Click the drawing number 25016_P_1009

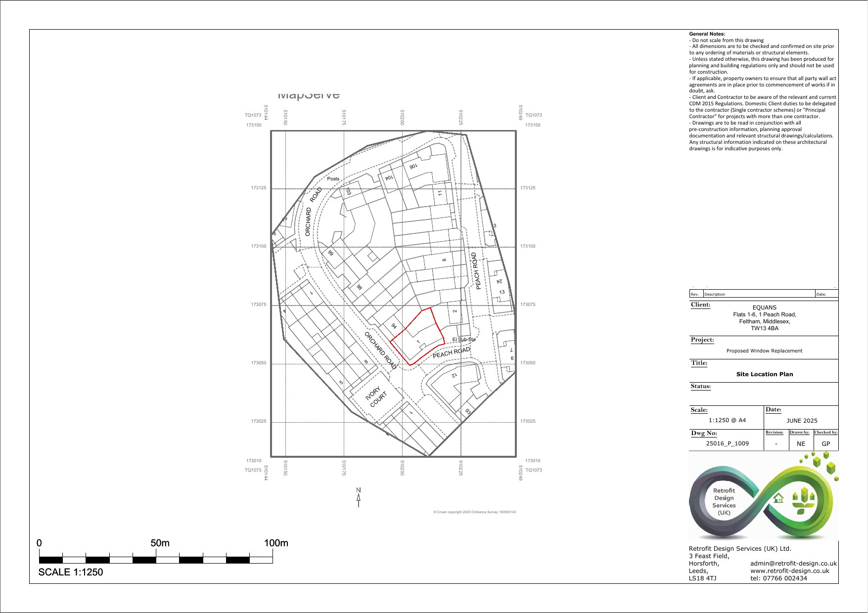[x=728, y=443]
